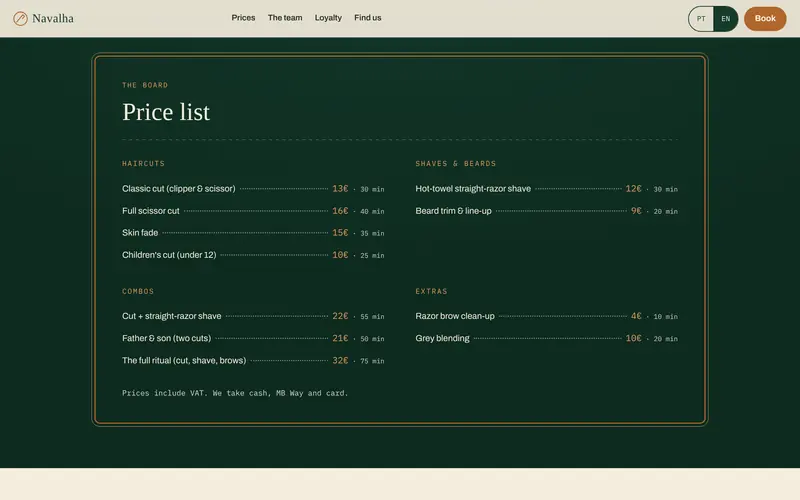Image resolution: width=800 pixels, height=500 pixels.
Task: Select the SHAVES & BEARDS heading
Action: pos(456,164)
